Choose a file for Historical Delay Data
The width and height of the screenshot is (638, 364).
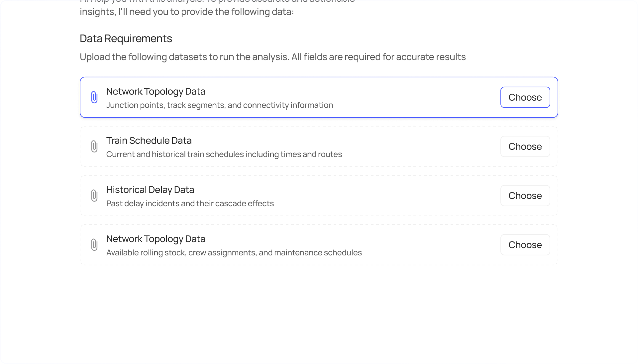click(x=525, y=196)
